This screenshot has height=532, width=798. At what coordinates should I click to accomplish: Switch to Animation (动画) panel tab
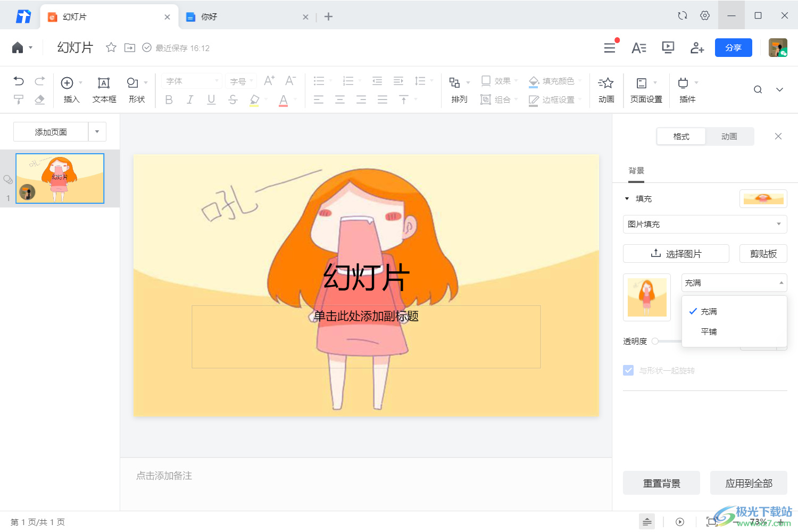tap(729, 137)
